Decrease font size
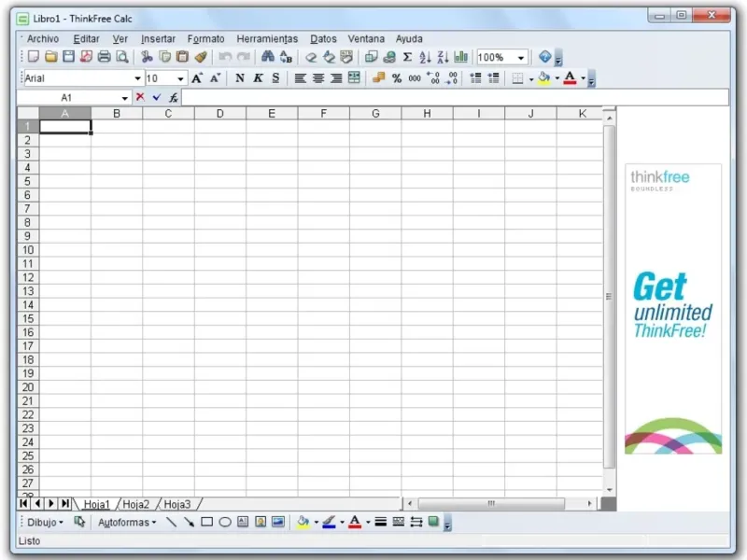The image size is (747, 560). click(216, 78)
